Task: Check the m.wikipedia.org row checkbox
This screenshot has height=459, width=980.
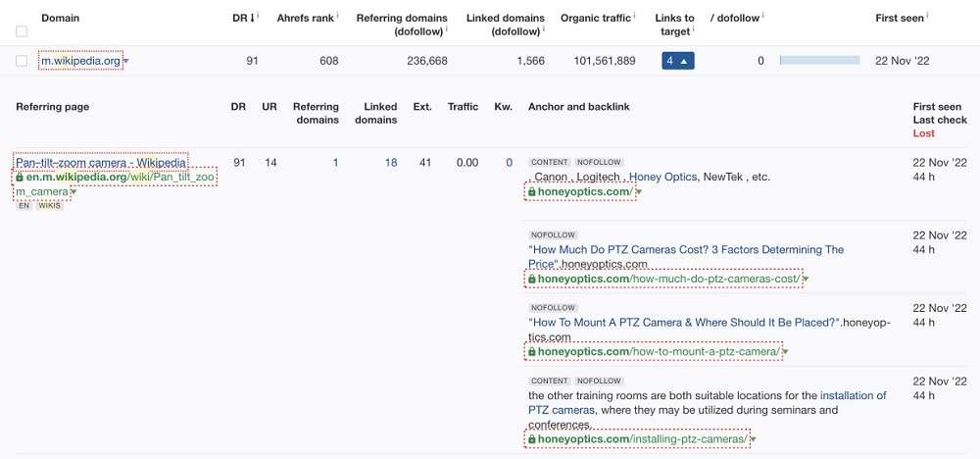Action: (22, 61)
